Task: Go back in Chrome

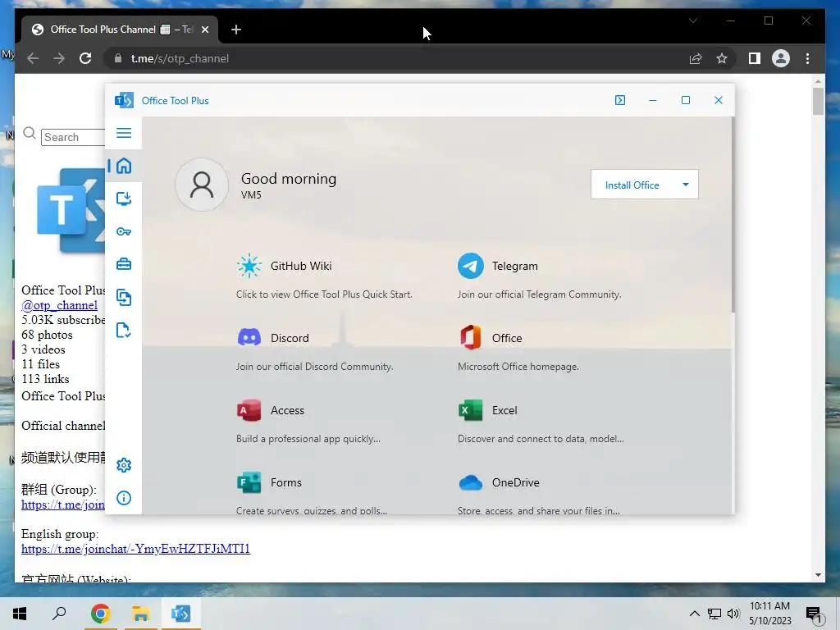Action: pyautogui.click(x=33, y=58)
